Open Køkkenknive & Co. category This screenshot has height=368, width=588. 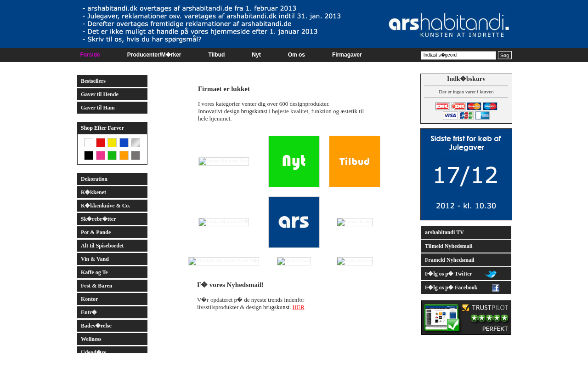click(112, 206)
